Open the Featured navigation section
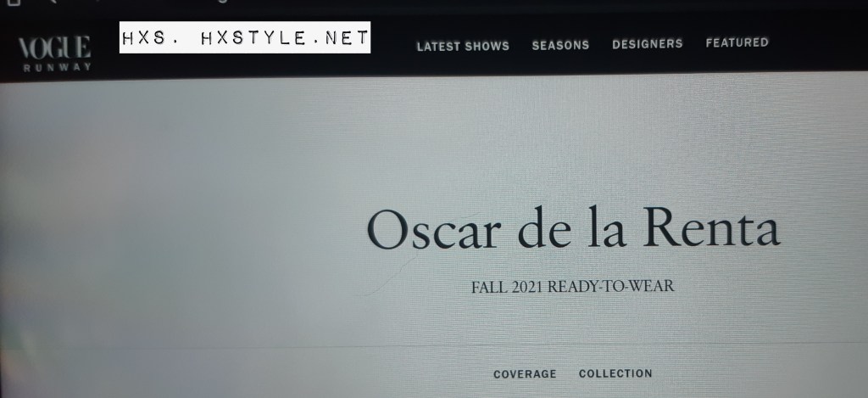This screenshot has height=398, width=868. click(x=737, y=42)
